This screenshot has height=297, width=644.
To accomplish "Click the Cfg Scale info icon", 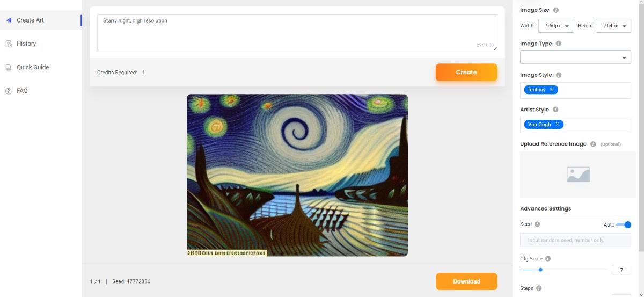I will (x=548, y=259).
